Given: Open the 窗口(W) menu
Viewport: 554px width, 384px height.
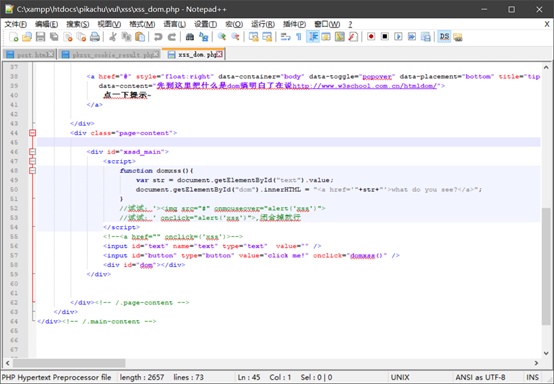Looking at the screenshot, I should point(327,24).
